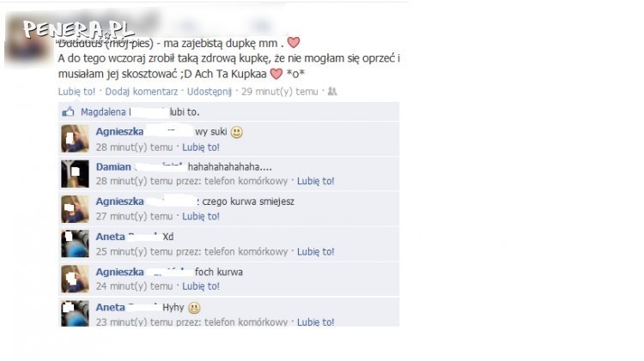Click the friends audience icon after timestamp
This screenshot has width=644, height=361.
pyautogui.click(x=332, y=92)
